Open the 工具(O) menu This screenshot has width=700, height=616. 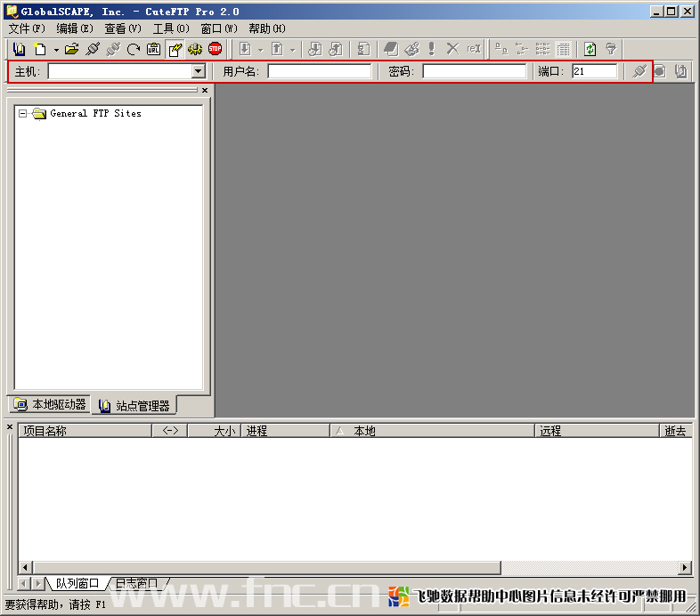pos(171,28)
